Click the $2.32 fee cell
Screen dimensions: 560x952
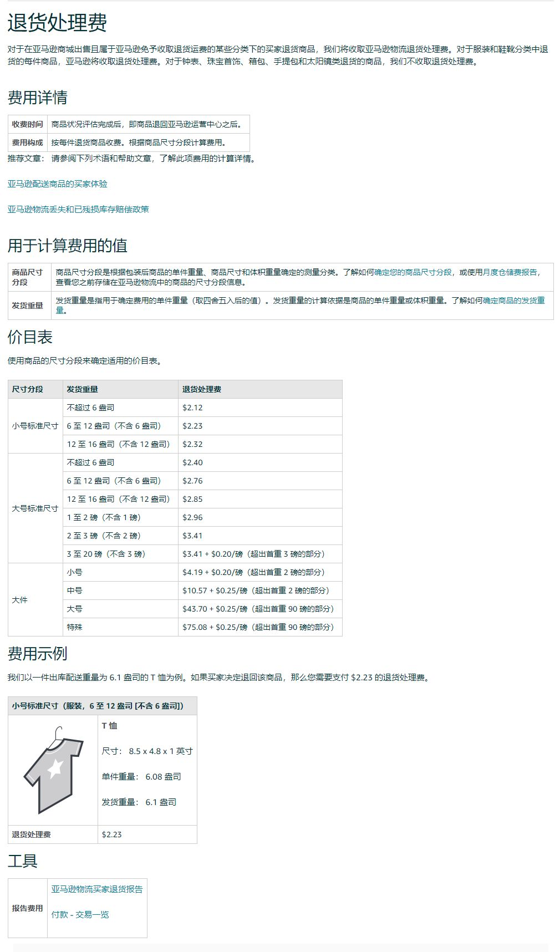pos(260,444)
